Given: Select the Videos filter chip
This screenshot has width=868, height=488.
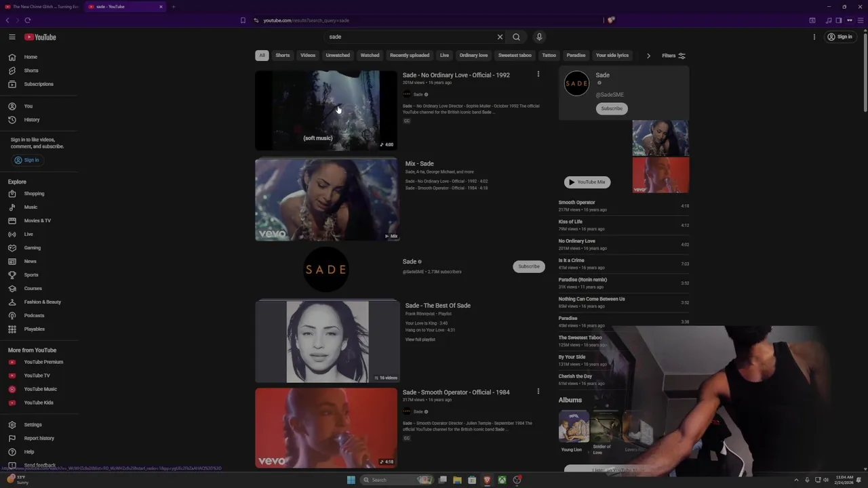Looking at the screenshot, I should [308, 56].
